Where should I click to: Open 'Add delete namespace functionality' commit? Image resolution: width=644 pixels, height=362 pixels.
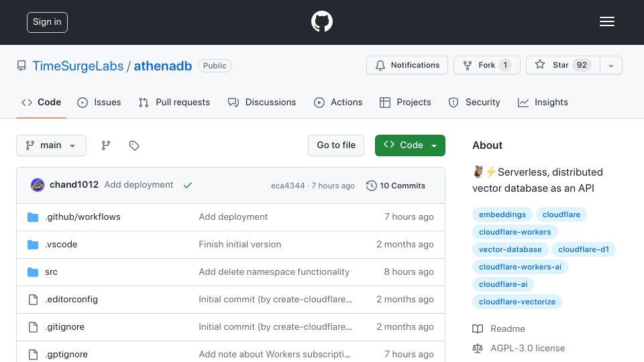click(x=274, y=271)
